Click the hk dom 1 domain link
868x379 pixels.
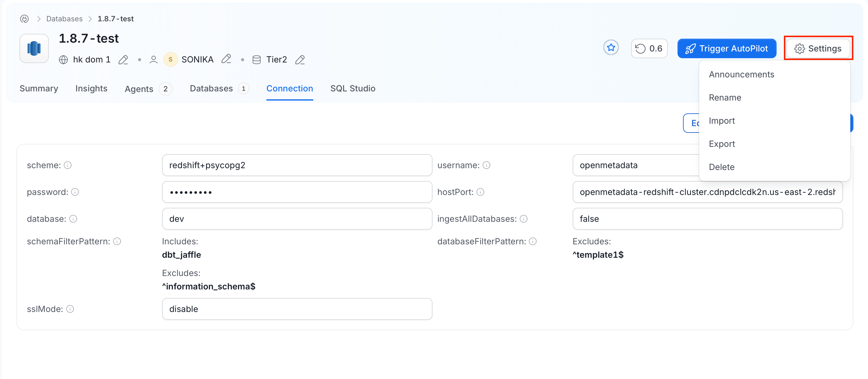click(x=92, y=60)
